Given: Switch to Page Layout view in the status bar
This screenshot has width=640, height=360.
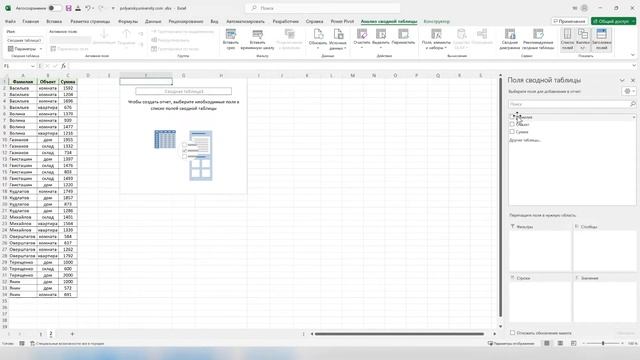Looking at the screenshot, I should [560, 343].
